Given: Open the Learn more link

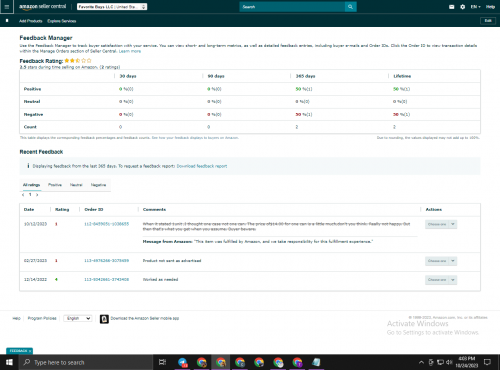Looking at the screenshot, I should 130,51.
